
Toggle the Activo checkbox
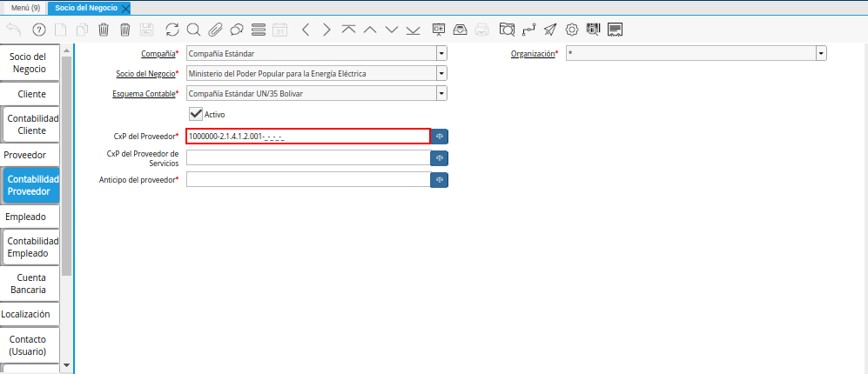pyautogui.click(x=195, y=114)
